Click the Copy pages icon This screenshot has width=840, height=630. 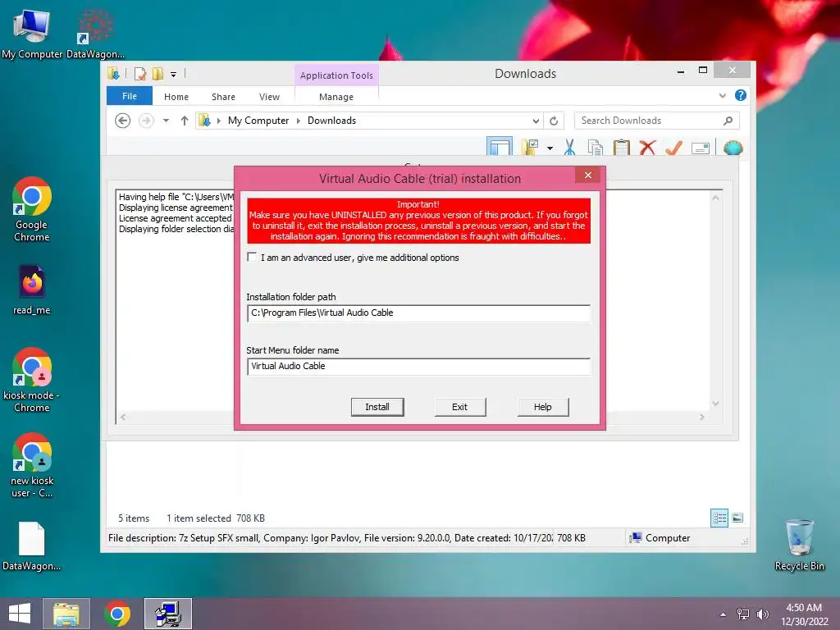[x=596, y=148]
